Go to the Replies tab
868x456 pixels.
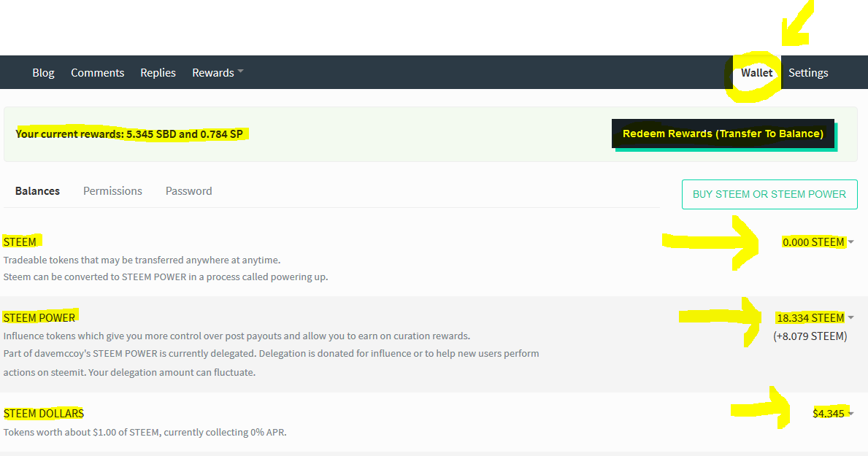[158, 72]
